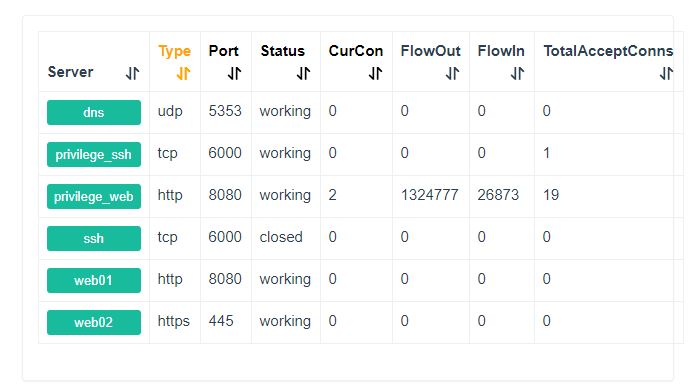Sort table by Server column icon

[x=133, y=73]
